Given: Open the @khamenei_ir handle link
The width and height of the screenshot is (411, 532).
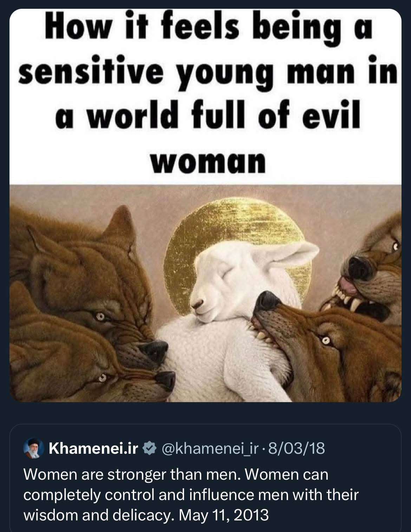Looking at the screenshot, I should coord(209,448).
